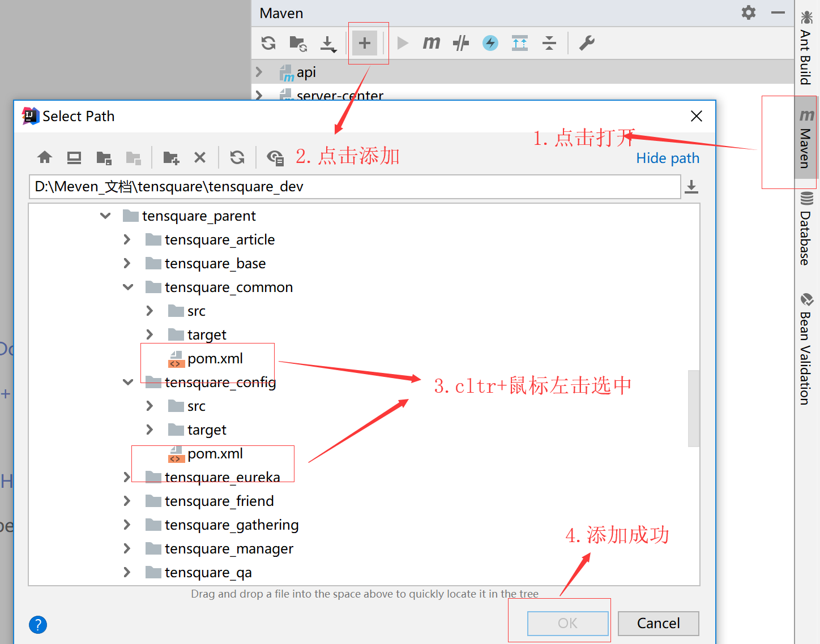Viewport: 820px width, 644px height.
Task: Click Delete icon in Select Path toolbar
Action: pyautogui.click(x=200, y=157)
